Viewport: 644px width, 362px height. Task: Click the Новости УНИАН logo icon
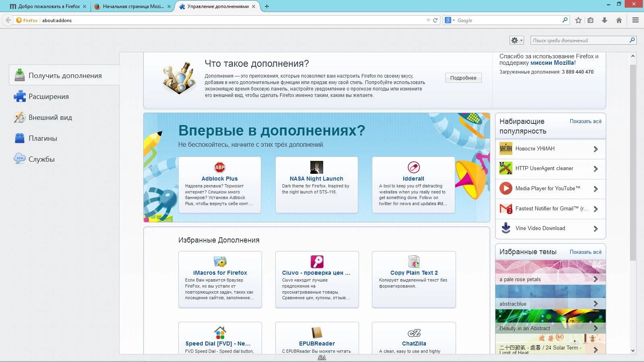coord(506,148)
